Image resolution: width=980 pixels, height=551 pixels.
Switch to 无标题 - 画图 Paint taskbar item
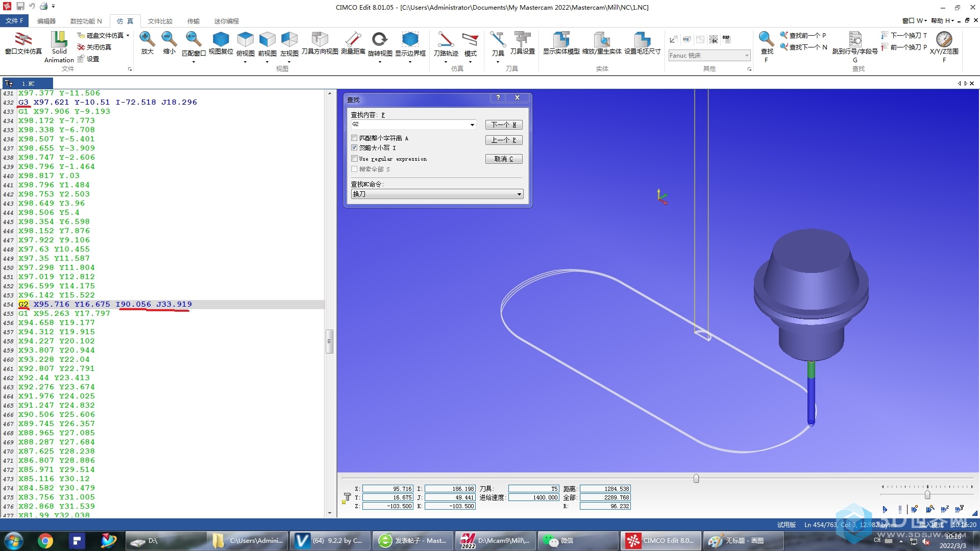tap(743, 540)
